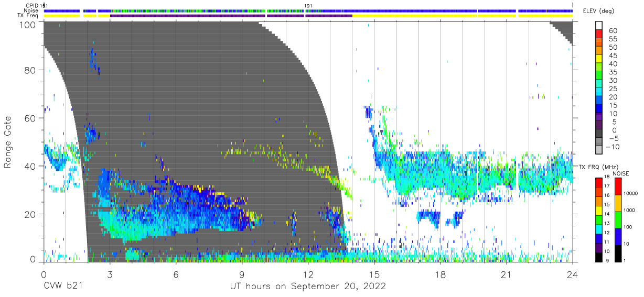This screenshot has height=297, width=644.
Task: Click the "TX FRQ (MHz)" legend title
Action: [597, 167]
